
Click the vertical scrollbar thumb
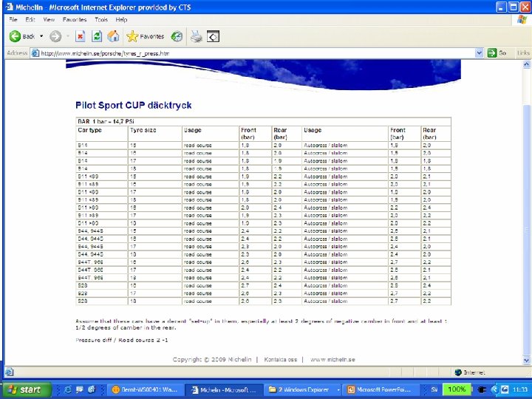pyautogui.click(x=527, y=231)
